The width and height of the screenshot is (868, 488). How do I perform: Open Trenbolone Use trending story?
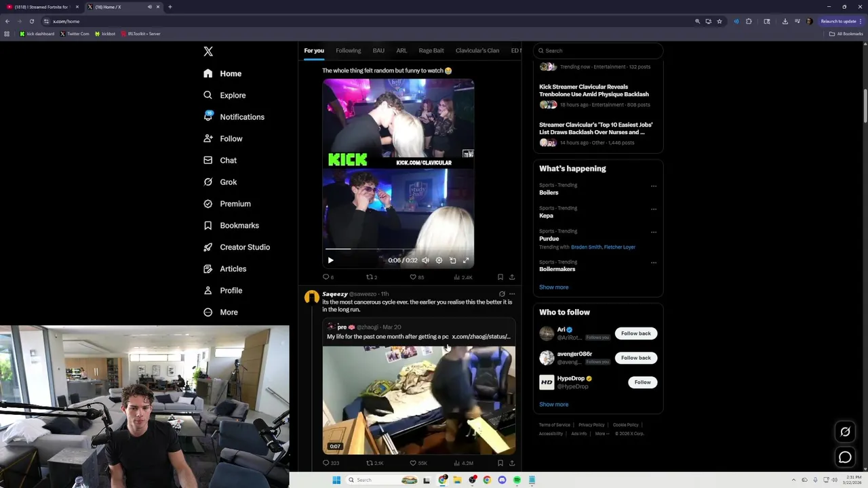(594, 91)
